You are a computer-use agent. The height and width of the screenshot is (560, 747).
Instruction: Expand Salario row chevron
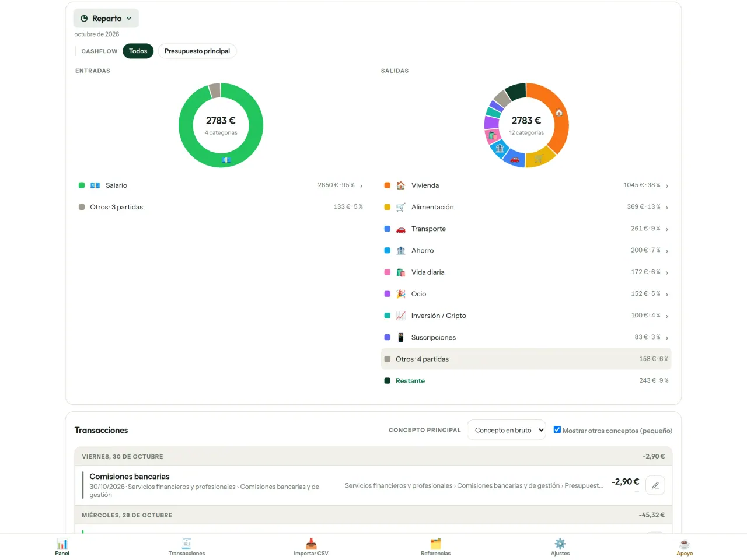[x=361, y=186]
